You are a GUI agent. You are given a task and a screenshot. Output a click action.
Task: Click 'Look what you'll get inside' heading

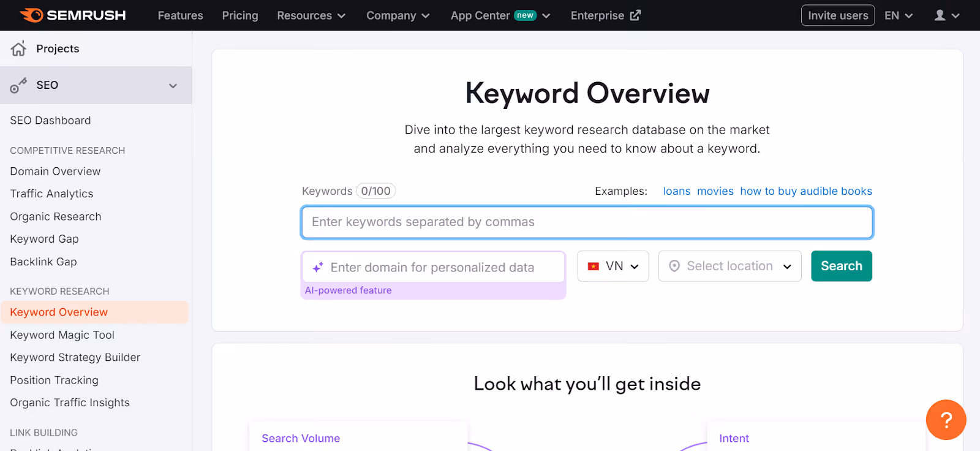tap(587, 384)
